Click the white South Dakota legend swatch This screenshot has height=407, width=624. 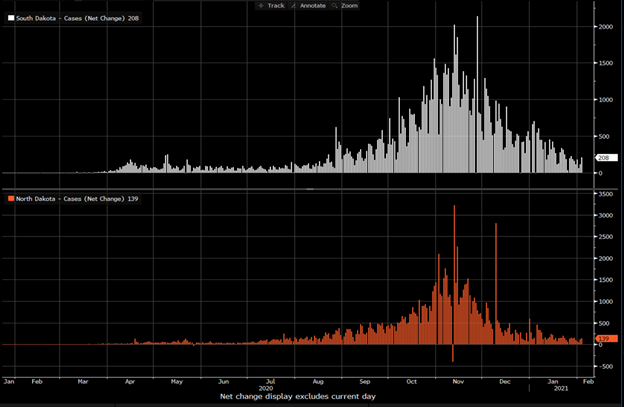click(11, 19)
